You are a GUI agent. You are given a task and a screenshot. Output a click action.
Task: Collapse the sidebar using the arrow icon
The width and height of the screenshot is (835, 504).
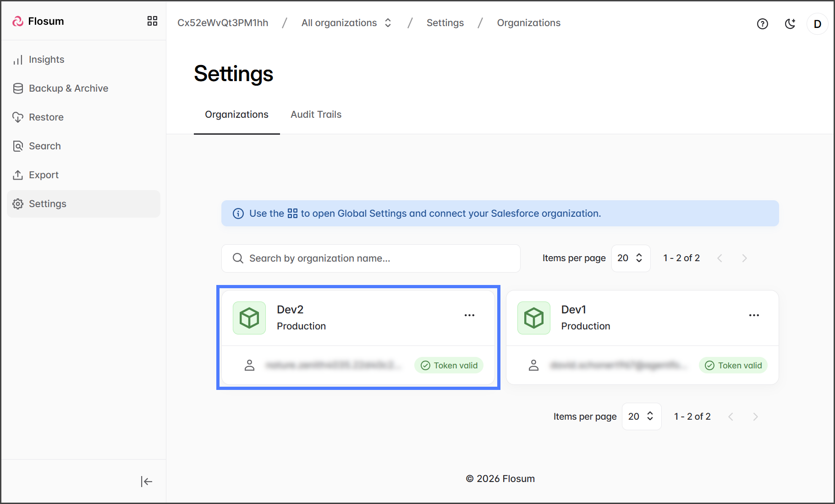tap(146, 481)
